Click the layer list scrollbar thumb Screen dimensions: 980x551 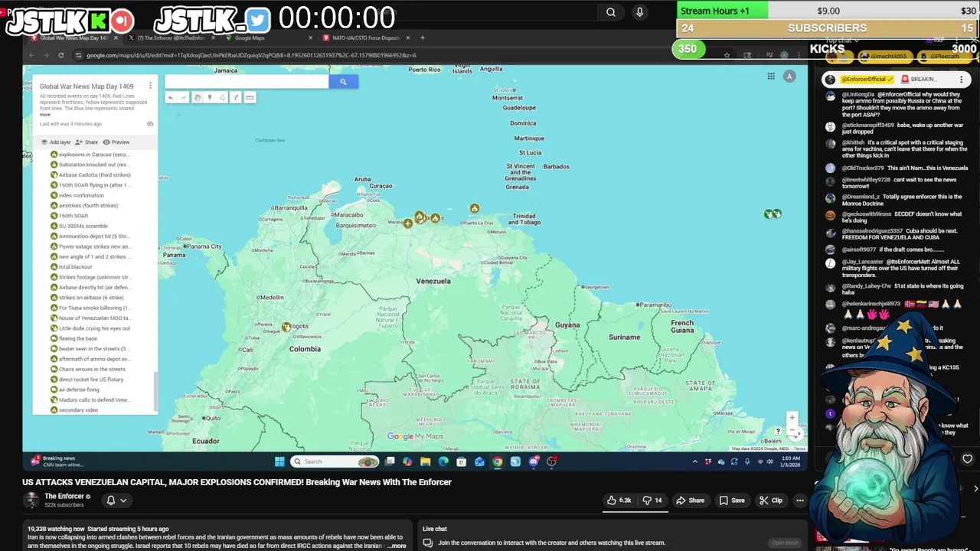click(x=155, y=391)
